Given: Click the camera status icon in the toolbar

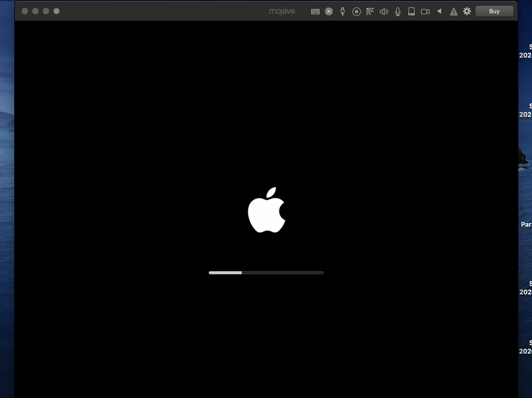Looking at the screenshot, I should 425,11.
